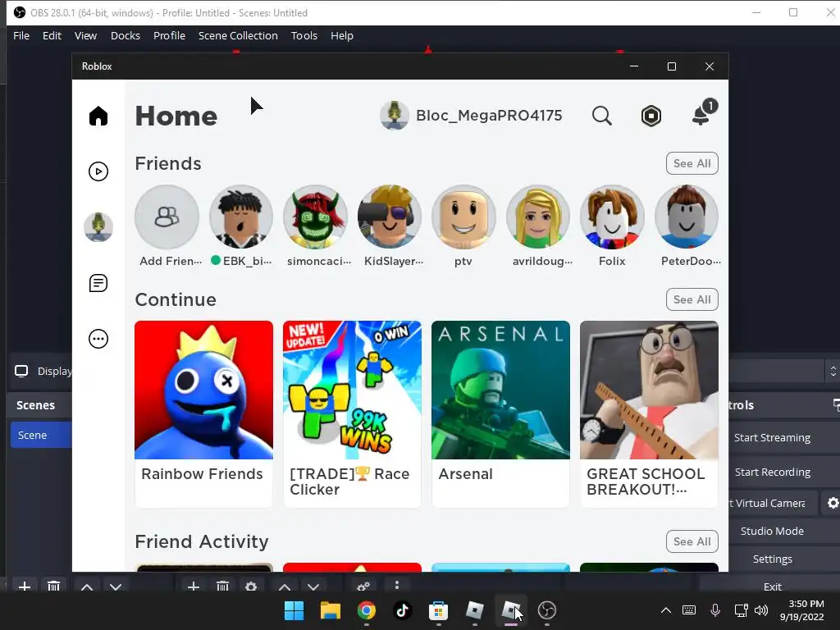Open the Robux currency icon
840x630 pixels.
pyautogui.click(x=651, y=116)
